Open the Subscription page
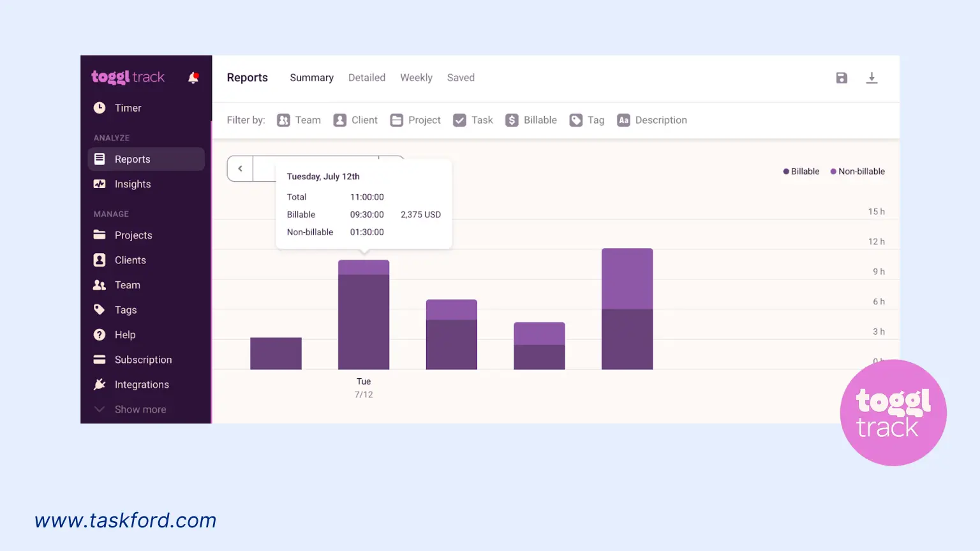This screenshot has height=551, width=980. click(x=143, y=360)
